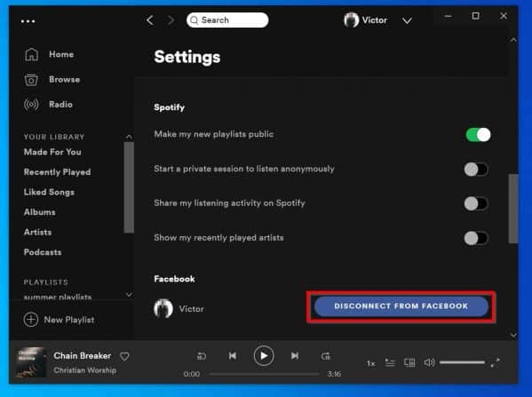This screenshot has width=532, height=397.
Task: Open Browse in the sidebar
Action: (65, 79)
